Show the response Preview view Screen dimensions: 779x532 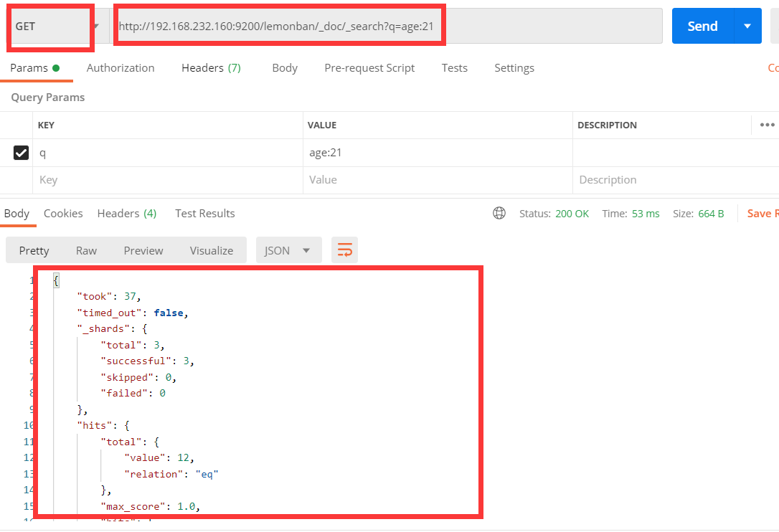[143, 250]
